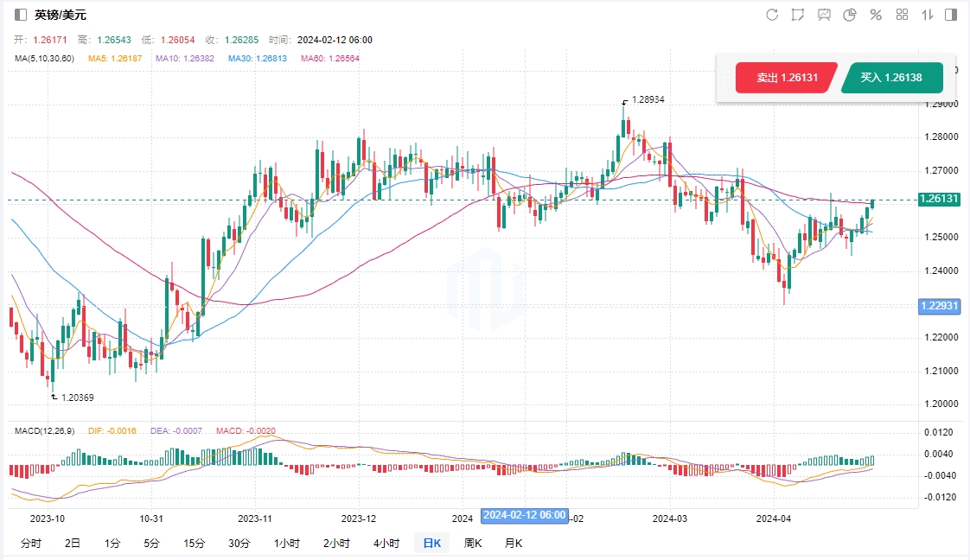Viewport: 970px width, 560px height.
Task: Click the percent sign icon
Action: 876,15
